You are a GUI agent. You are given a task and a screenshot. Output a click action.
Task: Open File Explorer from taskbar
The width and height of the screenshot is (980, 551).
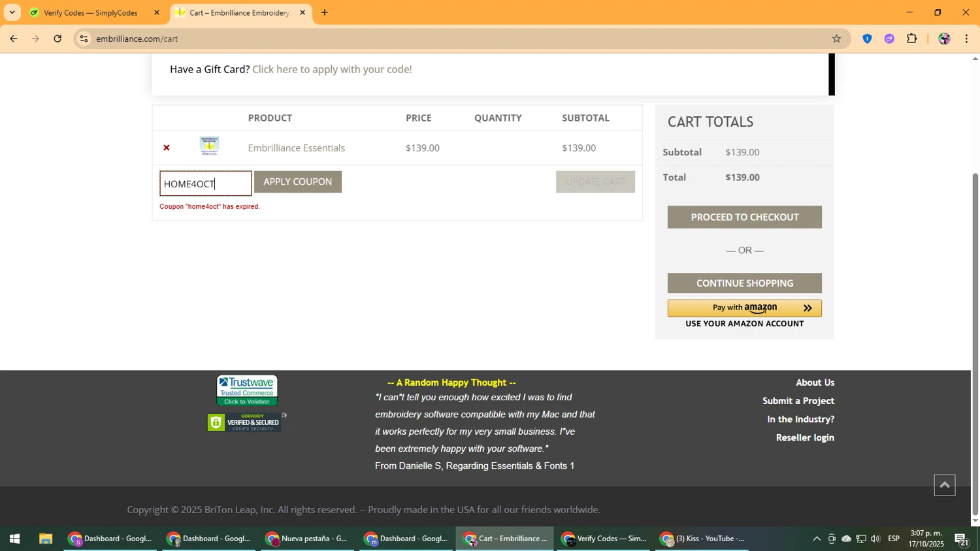pos(45,539)
